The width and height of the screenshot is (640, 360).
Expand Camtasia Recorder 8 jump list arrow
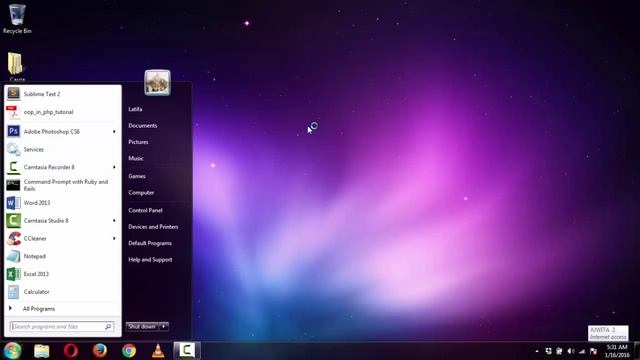[x=114, y=167]
